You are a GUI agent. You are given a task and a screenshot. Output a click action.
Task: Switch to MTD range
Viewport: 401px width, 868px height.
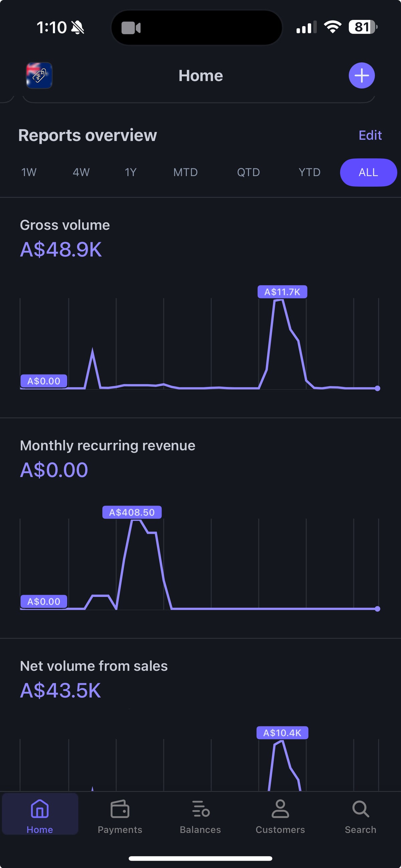[x=185, y=173]
